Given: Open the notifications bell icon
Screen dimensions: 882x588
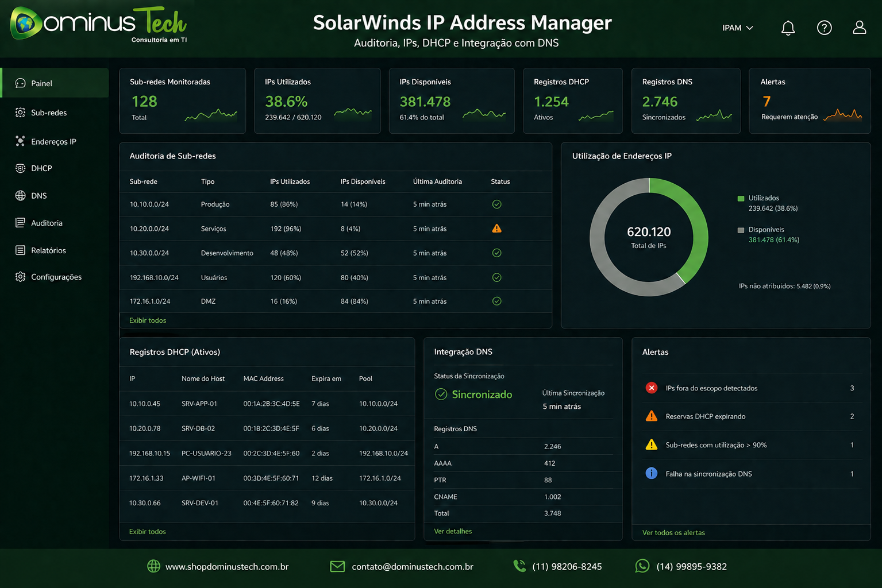Looking at the screenshot, I should point(788,28).
